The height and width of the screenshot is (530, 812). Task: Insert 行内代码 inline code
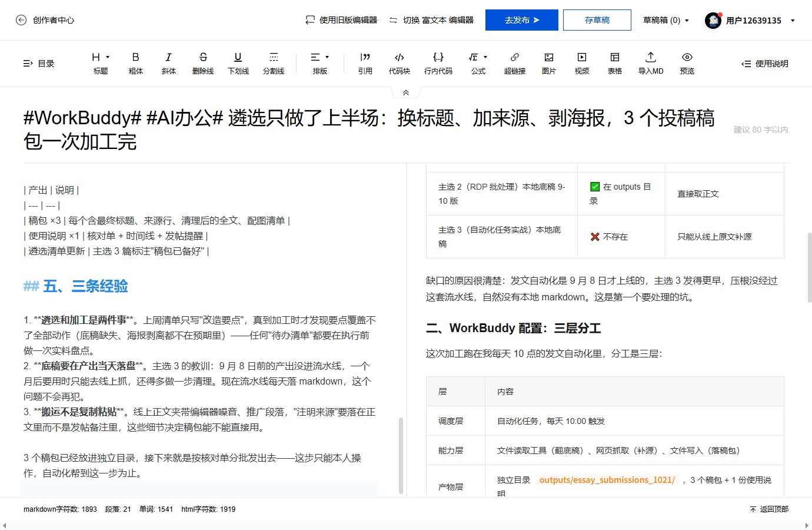coord(438,64)
